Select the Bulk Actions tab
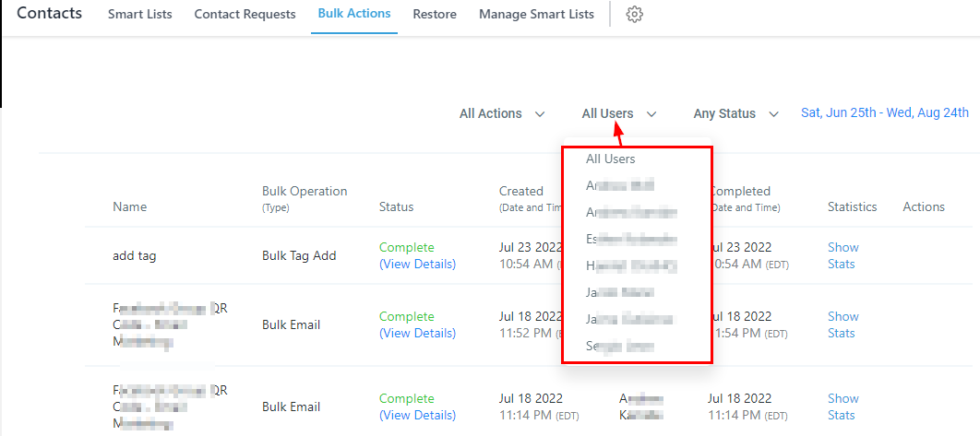 click(353, 14)
